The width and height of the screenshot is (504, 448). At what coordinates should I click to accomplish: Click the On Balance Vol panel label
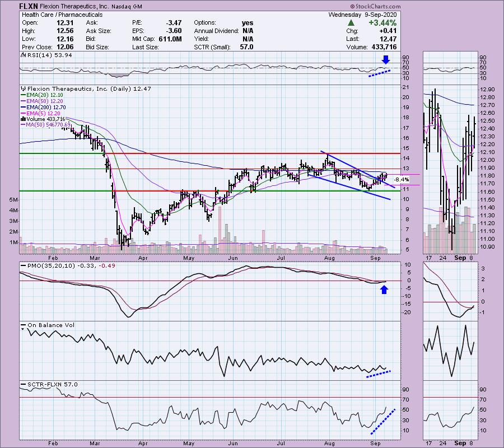tap(51, 325)
